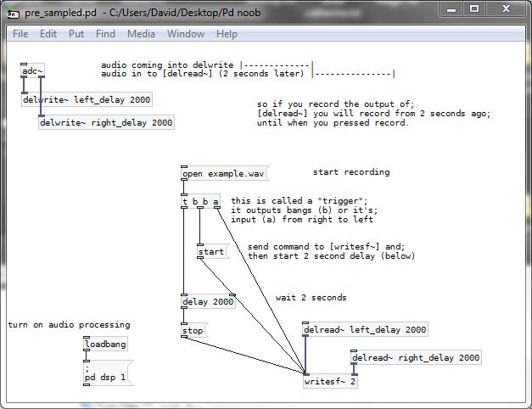Click the 'stop' message box

click(194, 330)
